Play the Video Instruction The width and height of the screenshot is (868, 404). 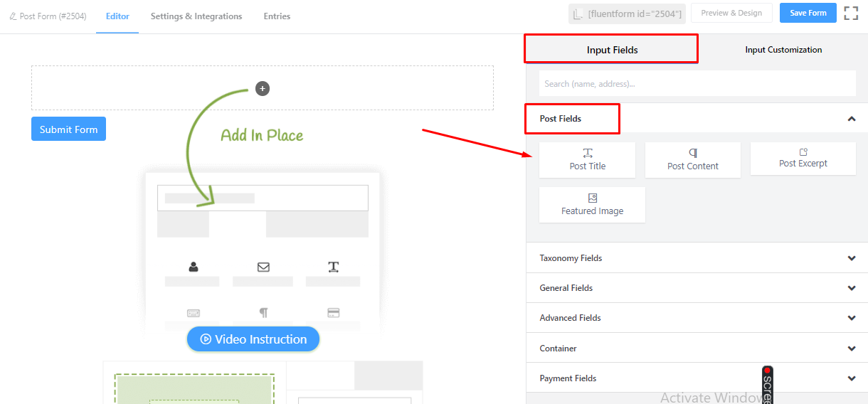point(253,339)
